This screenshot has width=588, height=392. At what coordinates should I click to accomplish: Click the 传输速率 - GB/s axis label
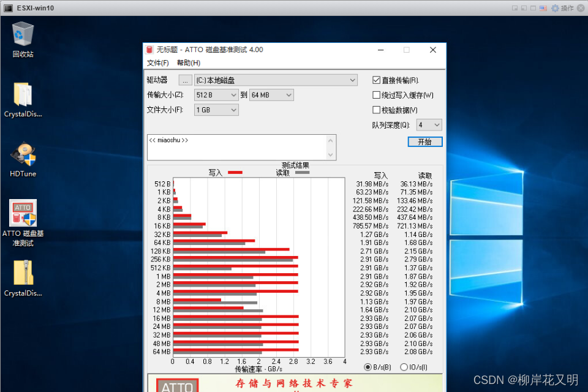coord(258,369)
